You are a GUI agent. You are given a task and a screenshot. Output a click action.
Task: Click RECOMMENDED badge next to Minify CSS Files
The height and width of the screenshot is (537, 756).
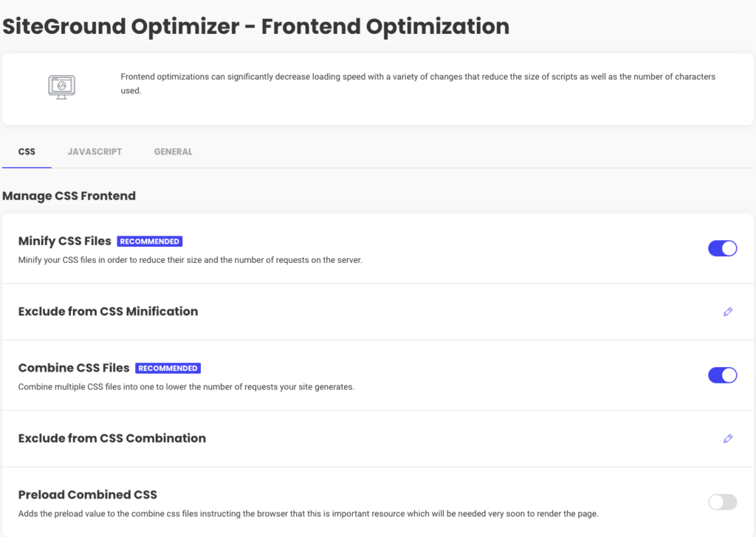click(x=149, y=242)
